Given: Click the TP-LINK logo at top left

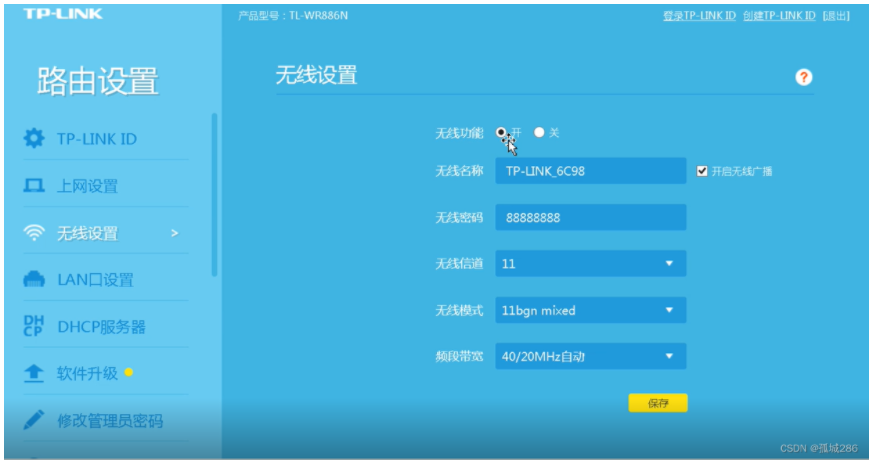Looking at the screenshot, I should click(x=63, y=13).
